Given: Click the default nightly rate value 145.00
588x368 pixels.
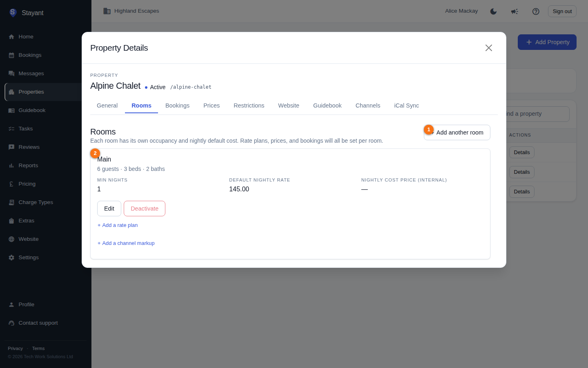Looking at the screenshot, I should 239,189.
